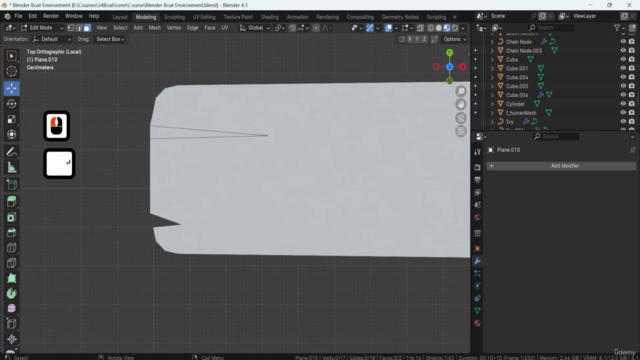Viewport: 640px width, 360px height.
Task: Click the Select Box tool icon
Action: coord(11,56)
